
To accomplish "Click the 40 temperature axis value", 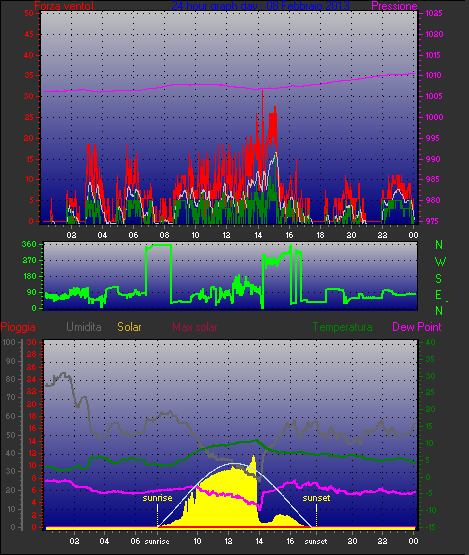I will [430, 342].
